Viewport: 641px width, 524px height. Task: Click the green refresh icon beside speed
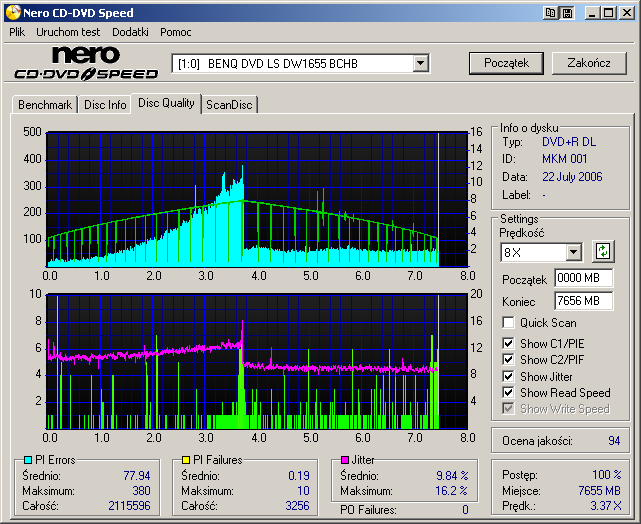click(603, 251)
